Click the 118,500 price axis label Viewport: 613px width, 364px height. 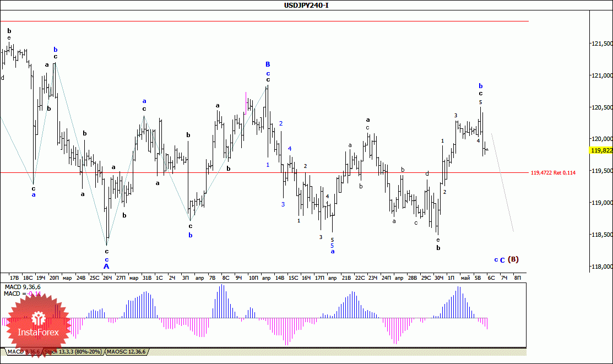[601, 235]
